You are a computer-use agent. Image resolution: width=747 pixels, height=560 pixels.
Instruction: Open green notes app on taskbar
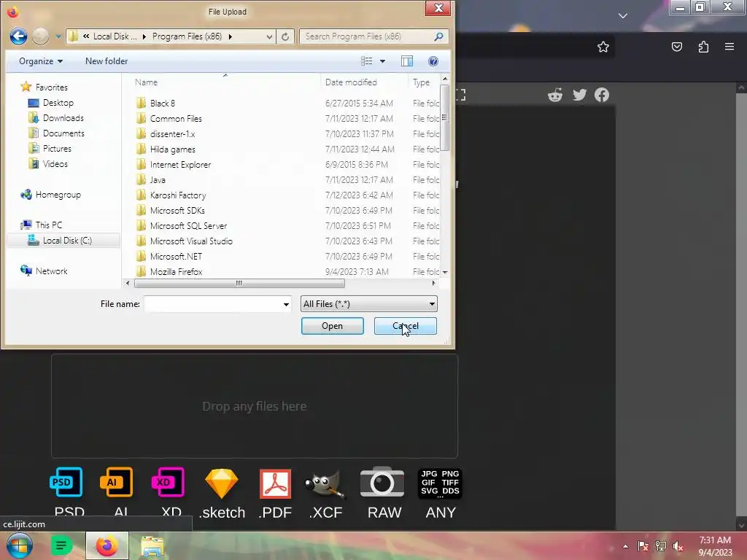point(61,545)
